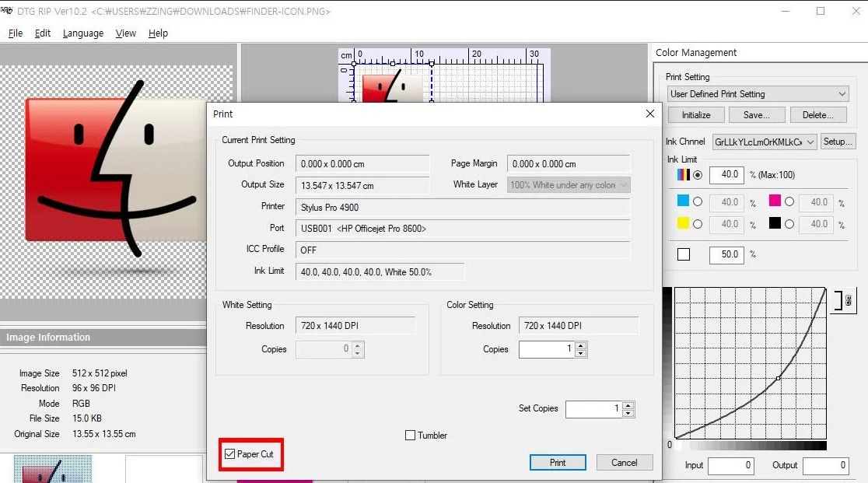This screenshot has height=483, width=868.
Task: Enable the Tumbler checkbox
Action: 410,436
